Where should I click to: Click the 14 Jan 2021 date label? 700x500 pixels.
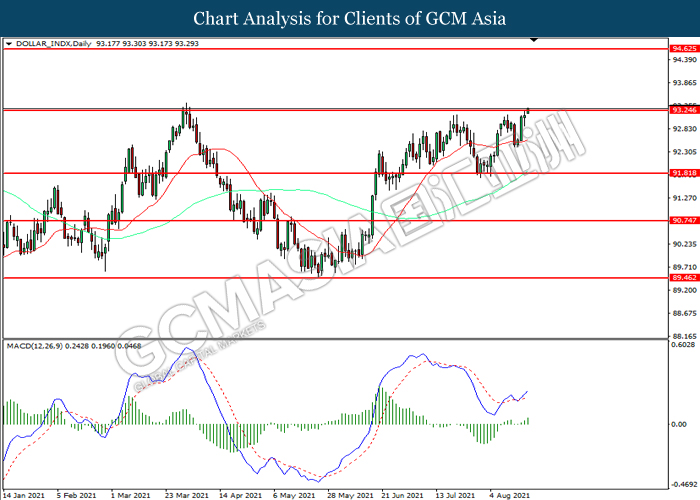click(x=23, y=496)
